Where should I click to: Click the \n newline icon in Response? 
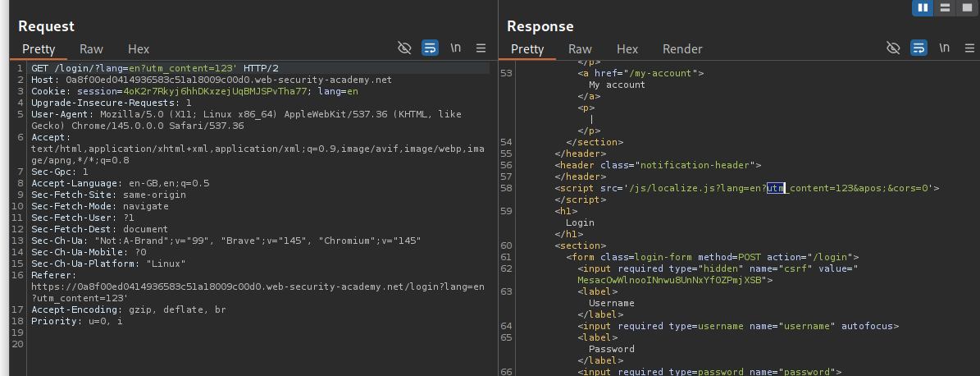(945, 48)
